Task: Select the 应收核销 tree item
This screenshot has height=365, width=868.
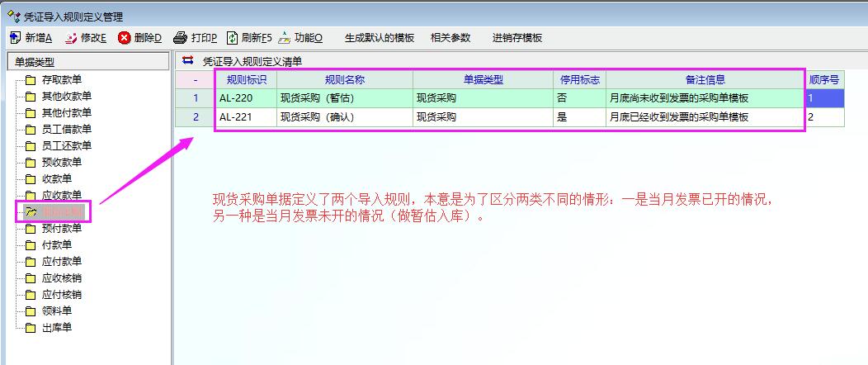Action: [x=61, y=278]
